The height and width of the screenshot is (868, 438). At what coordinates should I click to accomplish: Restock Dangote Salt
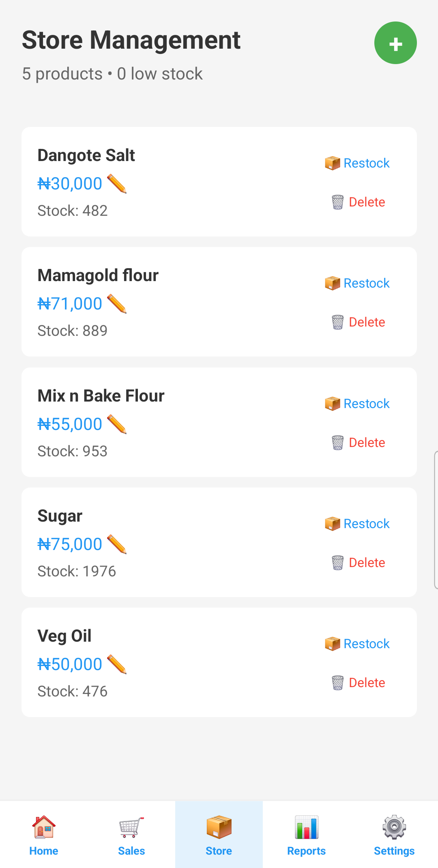click(x=357, y=163)
